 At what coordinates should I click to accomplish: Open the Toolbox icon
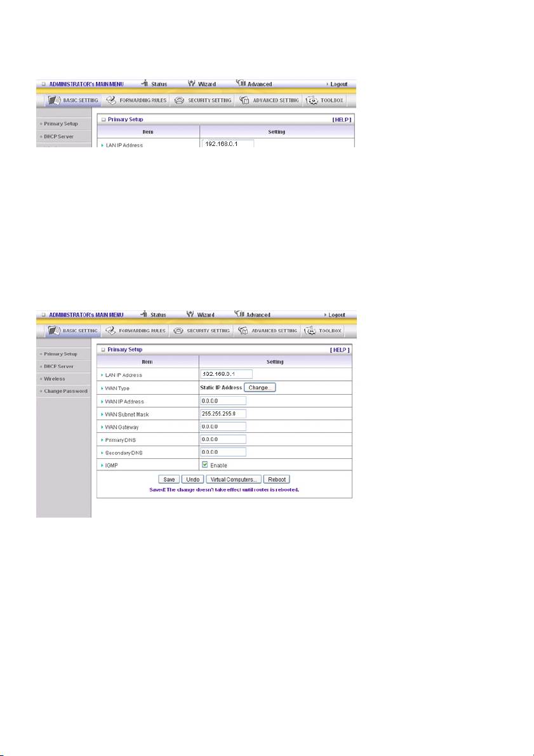point(312,331)
